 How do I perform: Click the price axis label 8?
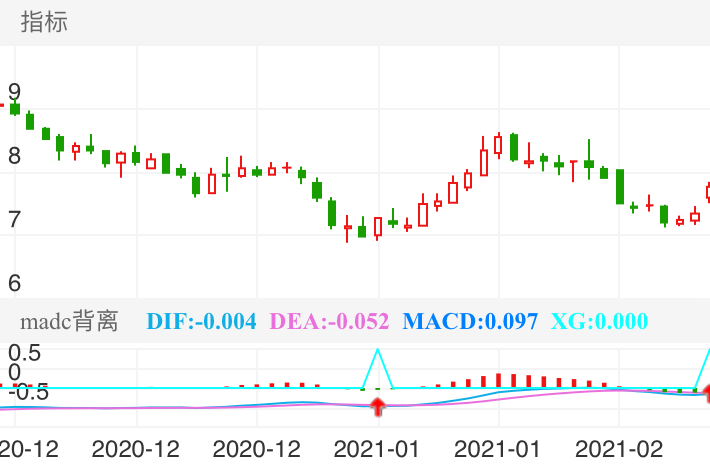pyautogui.click(x=14, y=156)
